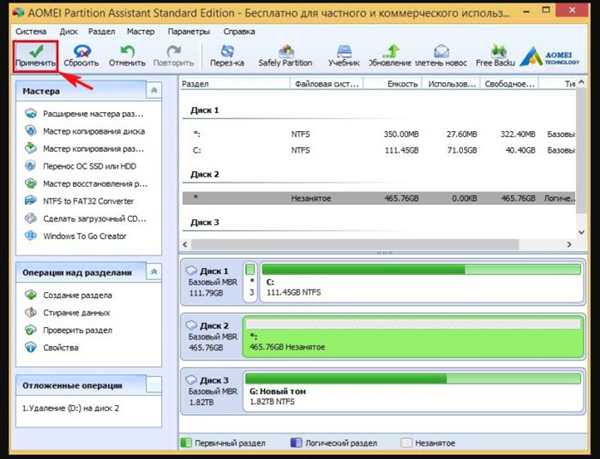Click Проверить раздел operation
600x459 pixels.
coord(68,330)
